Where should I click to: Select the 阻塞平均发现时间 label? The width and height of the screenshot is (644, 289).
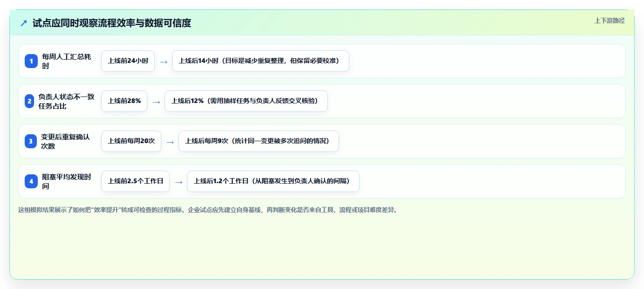(x=68, y=181)
